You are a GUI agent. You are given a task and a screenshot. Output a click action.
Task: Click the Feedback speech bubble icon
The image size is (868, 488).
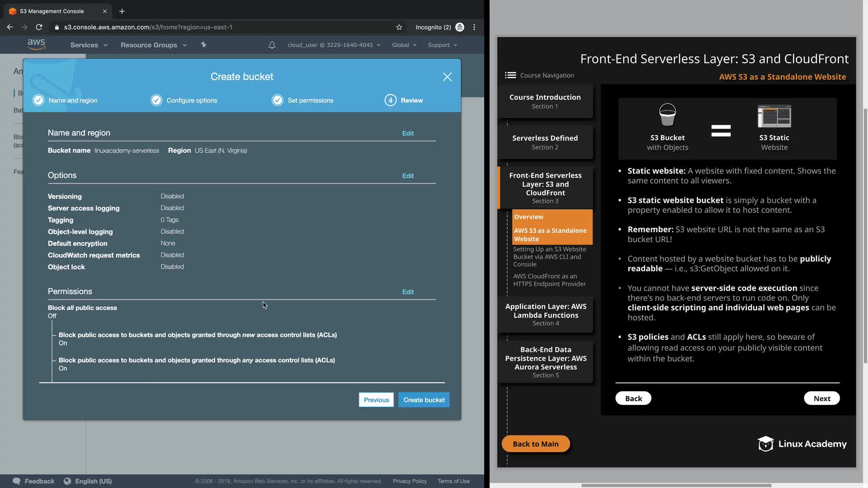17,481
